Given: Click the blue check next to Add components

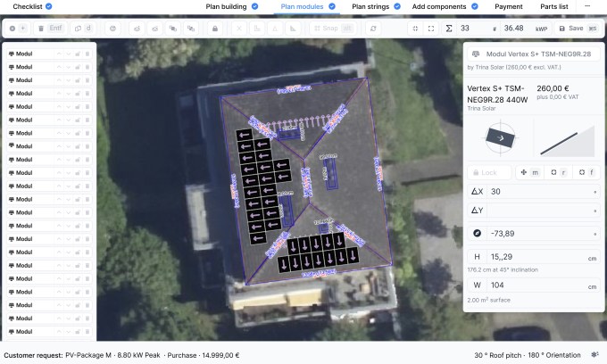Looking at the screenshot, I should tap(475, 6).
